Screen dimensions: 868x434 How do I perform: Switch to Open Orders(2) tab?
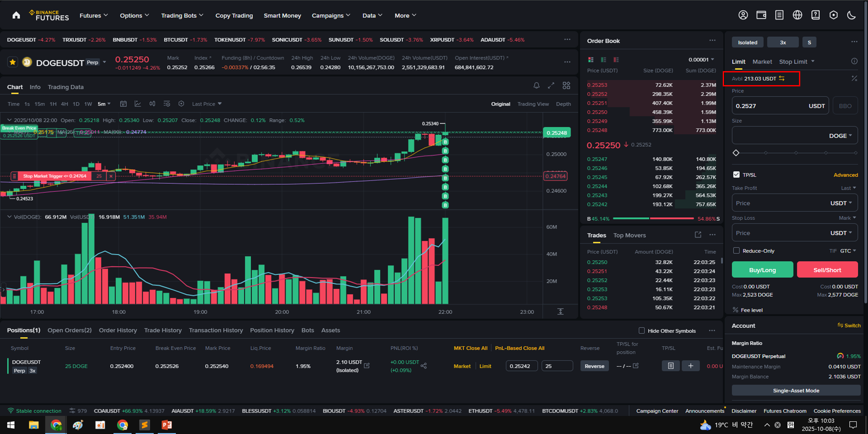coord(69,330)
